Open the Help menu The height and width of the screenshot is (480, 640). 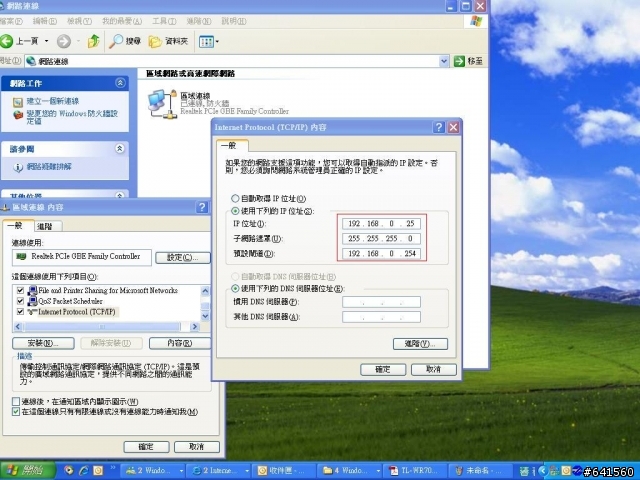click(233, 21)
